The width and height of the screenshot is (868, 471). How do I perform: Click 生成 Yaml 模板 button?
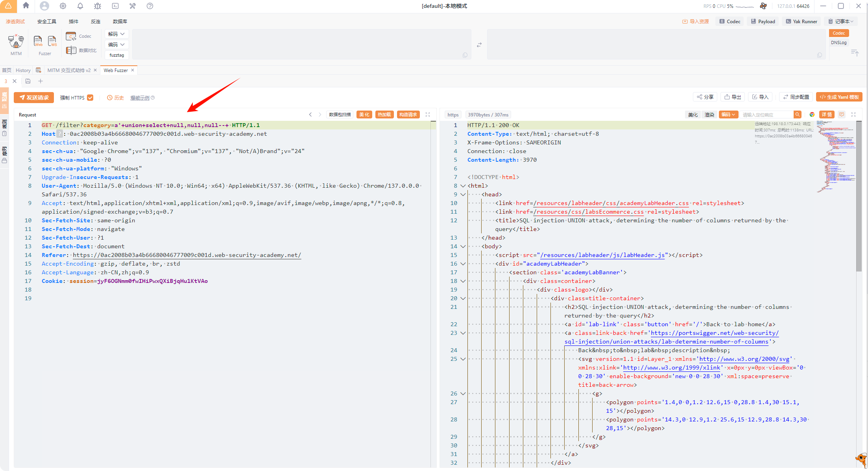(839, 97)
